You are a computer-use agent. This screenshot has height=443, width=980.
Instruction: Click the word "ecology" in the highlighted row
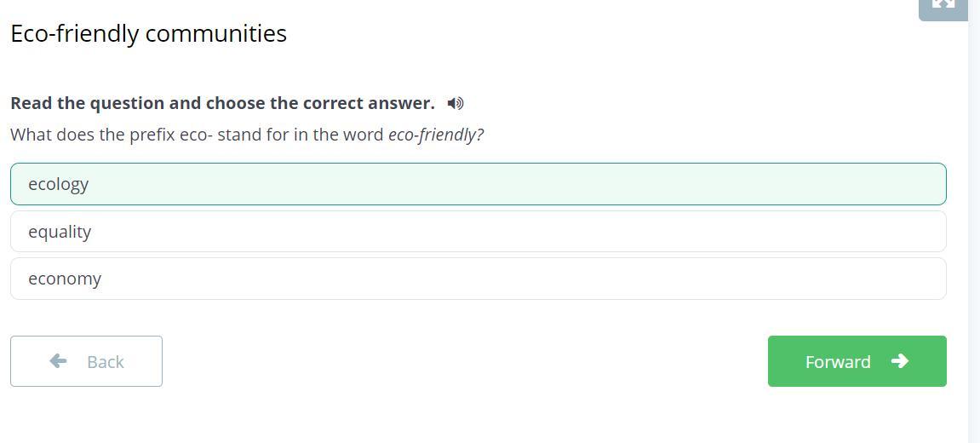pos(58,185)
